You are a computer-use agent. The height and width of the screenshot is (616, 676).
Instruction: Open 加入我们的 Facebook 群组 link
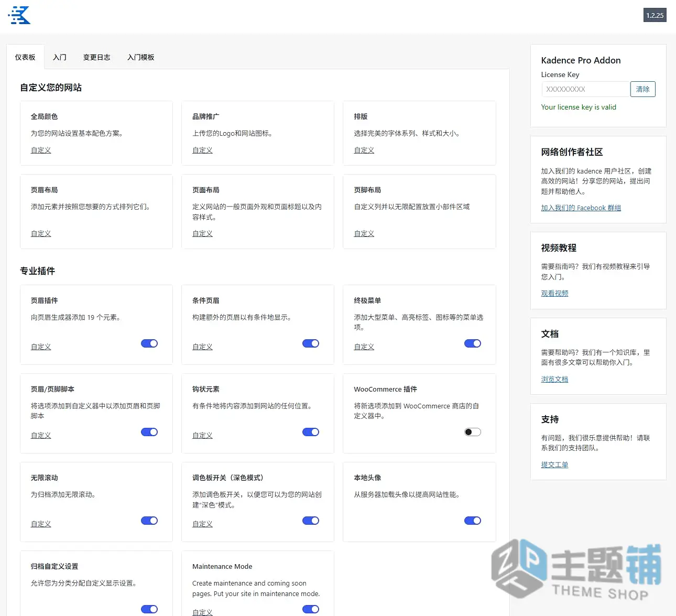click(x=581, y=208)
